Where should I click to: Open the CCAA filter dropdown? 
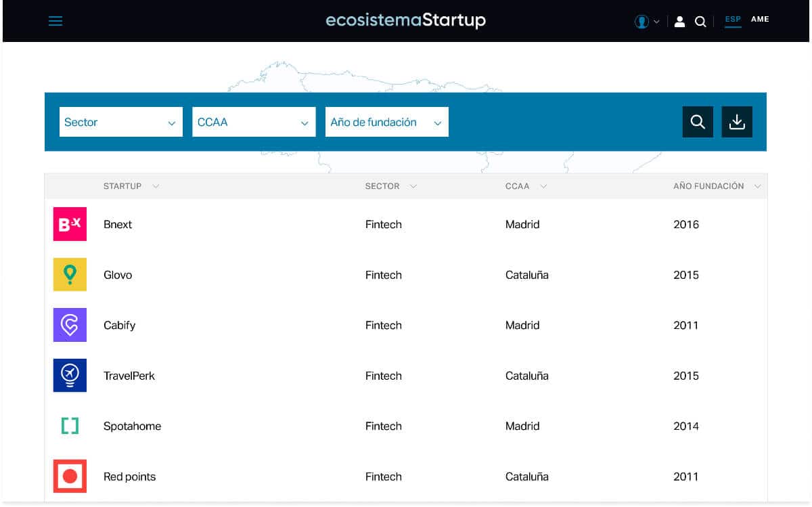click(x=253, y=123)
